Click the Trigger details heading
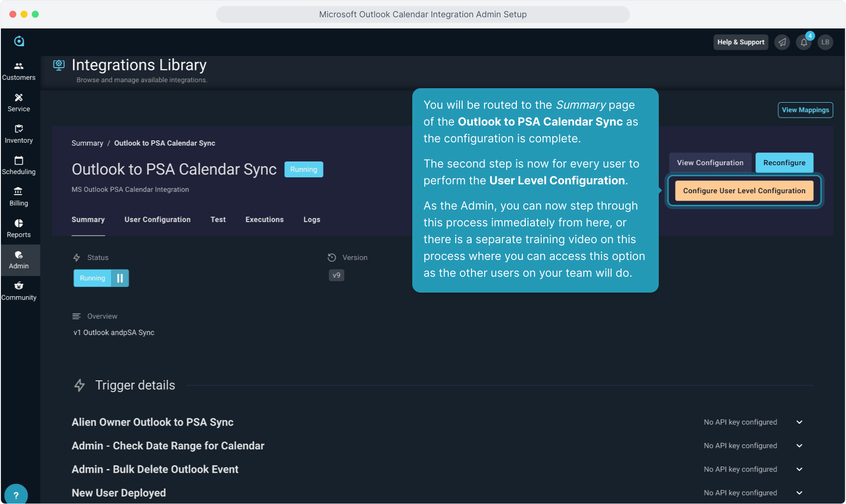Viewport: 846px width, 504px height. (x=135, y=385)
